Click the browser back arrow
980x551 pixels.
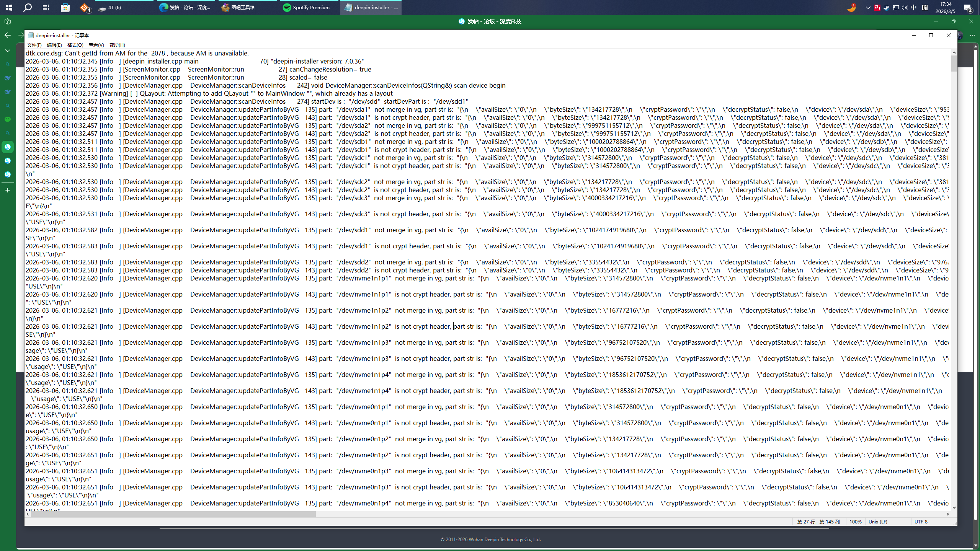(x=8, y=35)
